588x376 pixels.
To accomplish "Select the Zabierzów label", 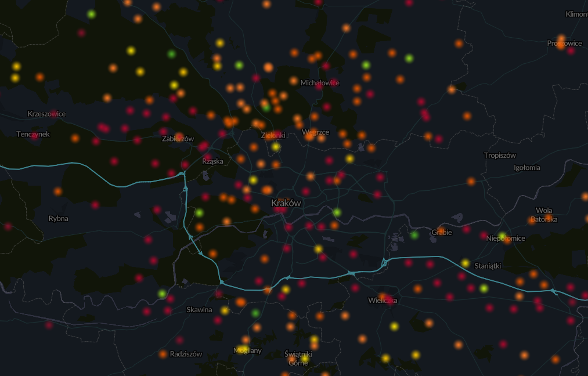I will click(178, 139).
